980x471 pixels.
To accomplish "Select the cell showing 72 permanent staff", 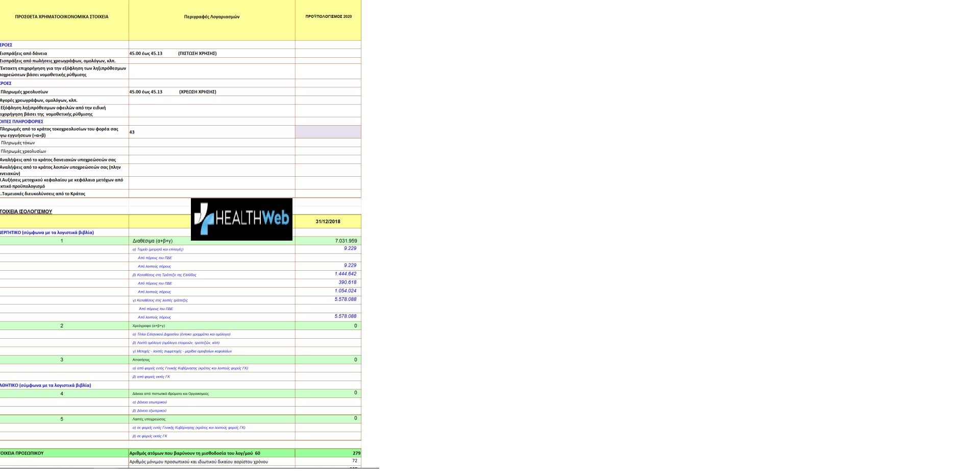I will coord(328,461).
